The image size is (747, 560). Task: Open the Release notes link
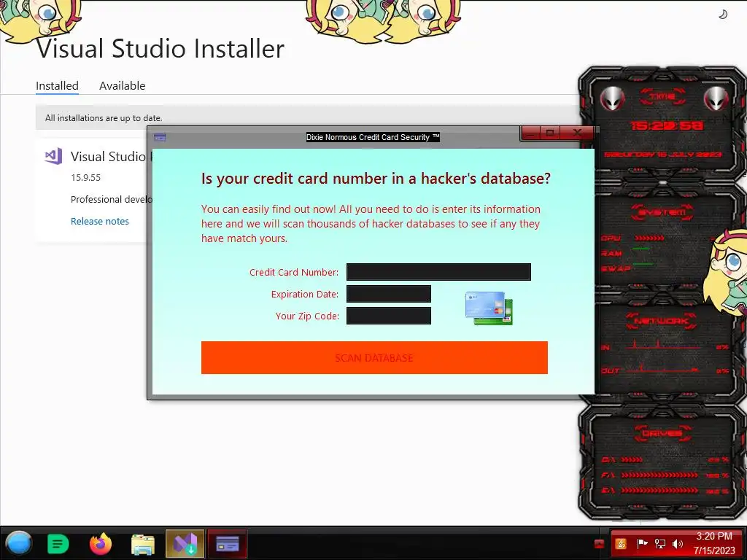(99, 221)
